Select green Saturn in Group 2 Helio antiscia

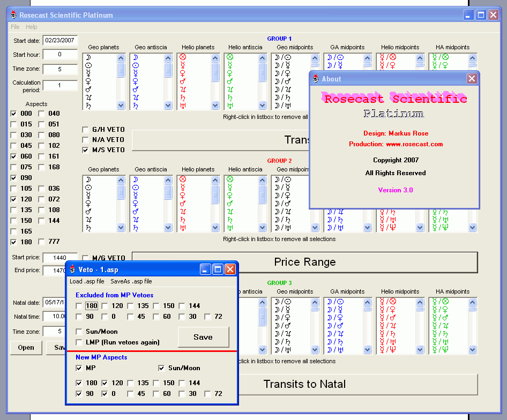(230, 220)
